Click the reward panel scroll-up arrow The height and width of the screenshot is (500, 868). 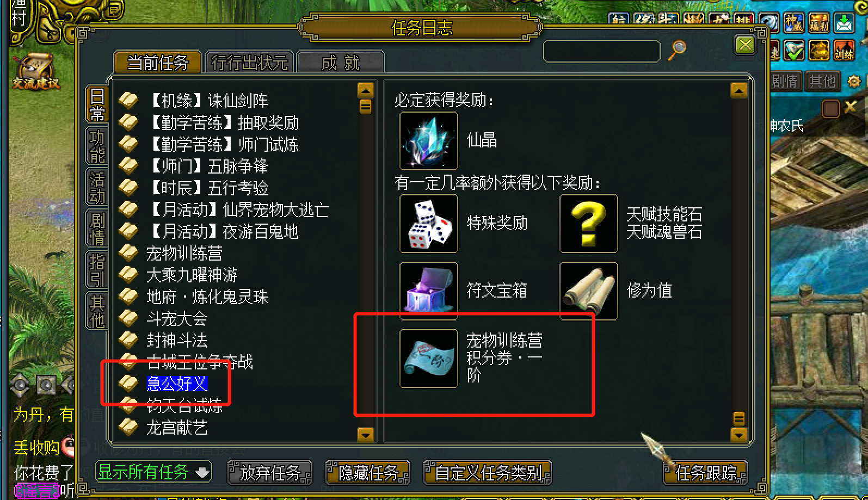coord(738,90)
